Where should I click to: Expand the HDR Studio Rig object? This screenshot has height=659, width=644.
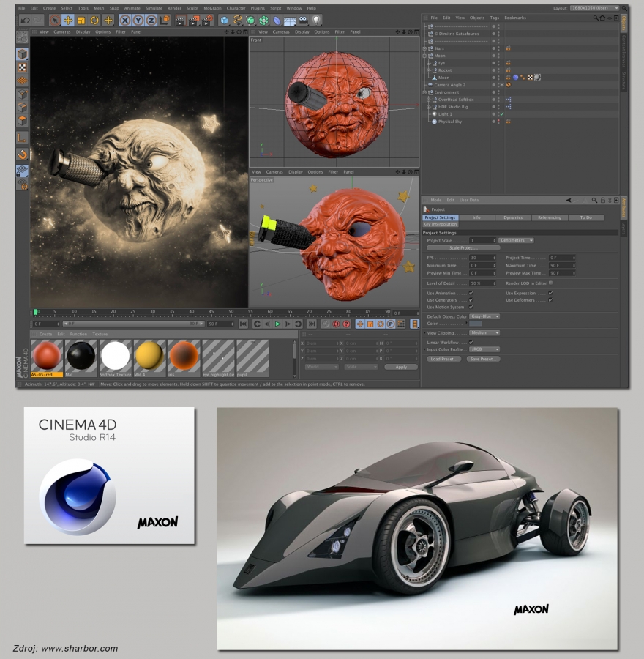429,107
